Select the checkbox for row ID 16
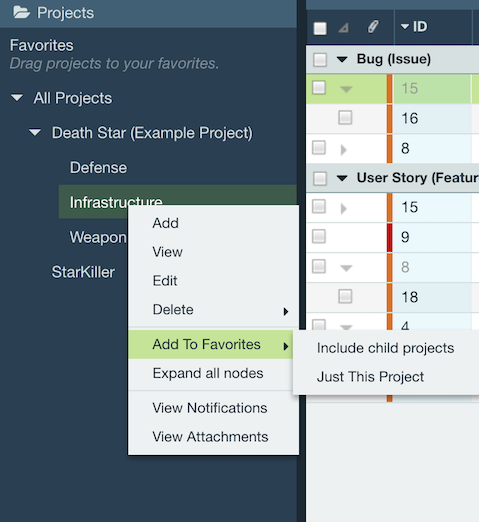The width and height of the screenshot is (479, 522). tap(345, 118)
